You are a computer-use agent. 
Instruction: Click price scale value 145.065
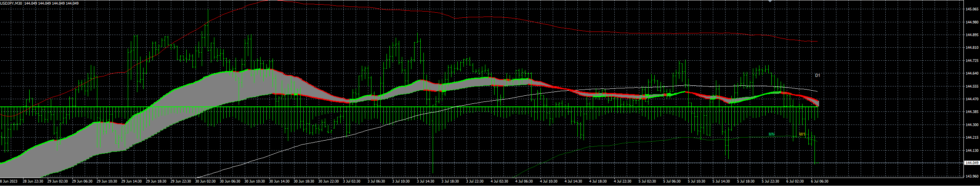(972, 10)
